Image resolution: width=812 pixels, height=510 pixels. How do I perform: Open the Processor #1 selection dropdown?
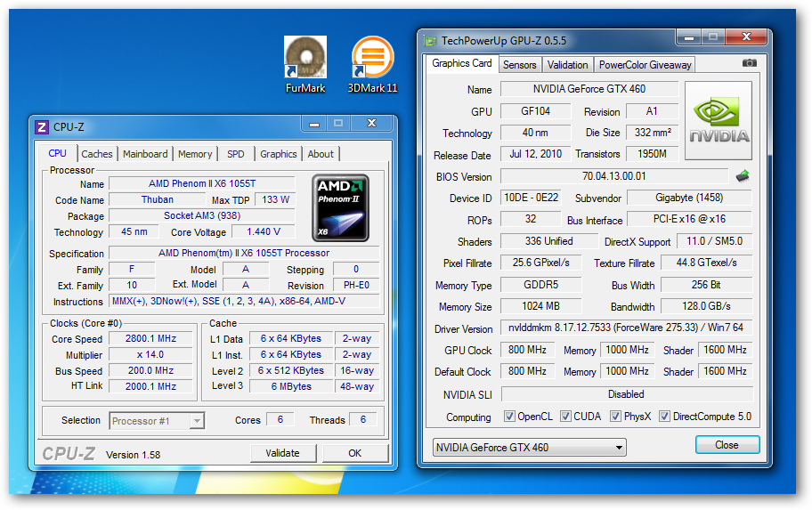point(157,421)
